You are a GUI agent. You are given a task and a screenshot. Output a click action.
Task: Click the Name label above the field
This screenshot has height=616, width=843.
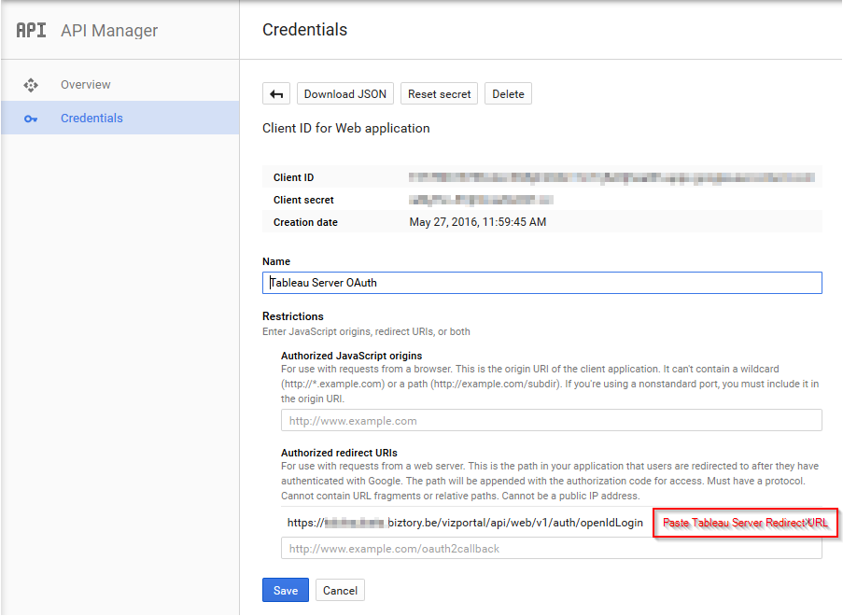[x=276, y=261]
